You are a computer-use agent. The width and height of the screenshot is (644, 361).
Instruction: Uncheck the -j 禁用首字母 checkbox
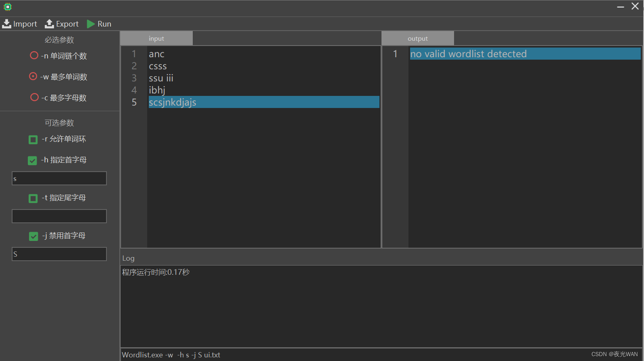(33, 236)
